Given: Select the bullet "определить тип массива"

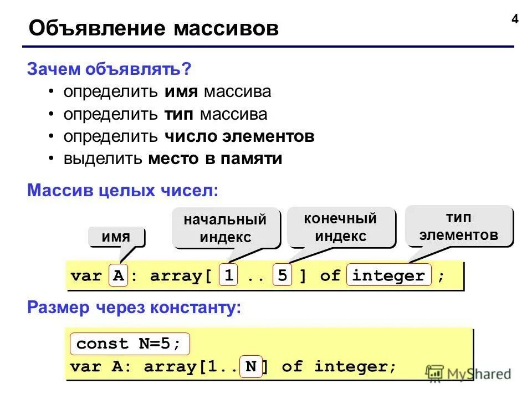Looking at the screenshot, I should 165,114.
